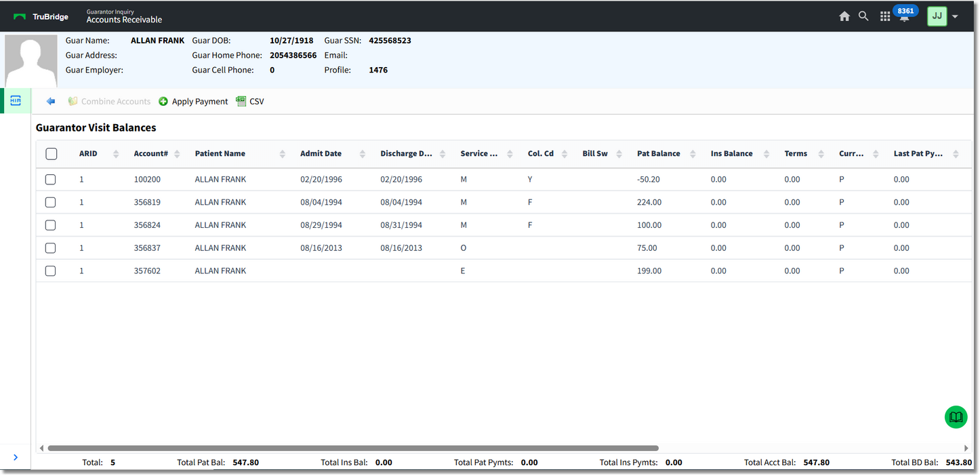Click the 224.00 patient balance cell

click(649, 202)
